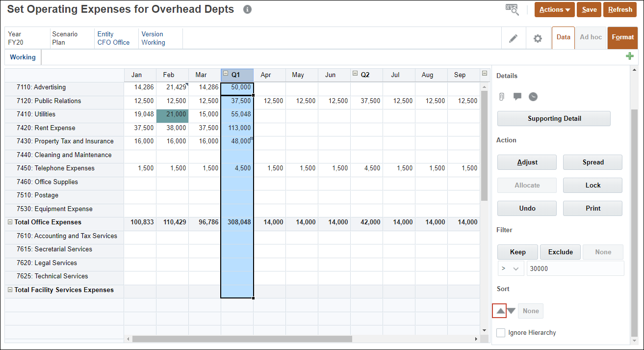
Task: Click the horizontal scrollbar thumb
Action: (242, 339)
